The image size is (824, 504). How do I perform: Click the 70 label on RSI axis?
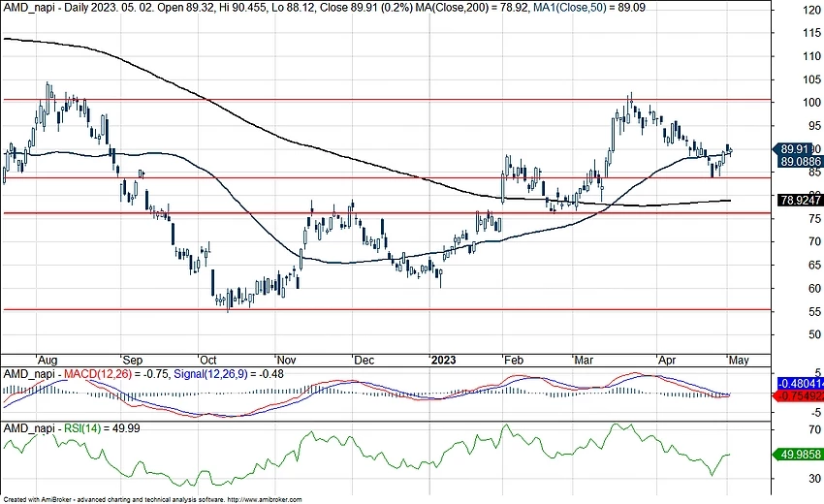pyautogui.click(x=815, y=429)
